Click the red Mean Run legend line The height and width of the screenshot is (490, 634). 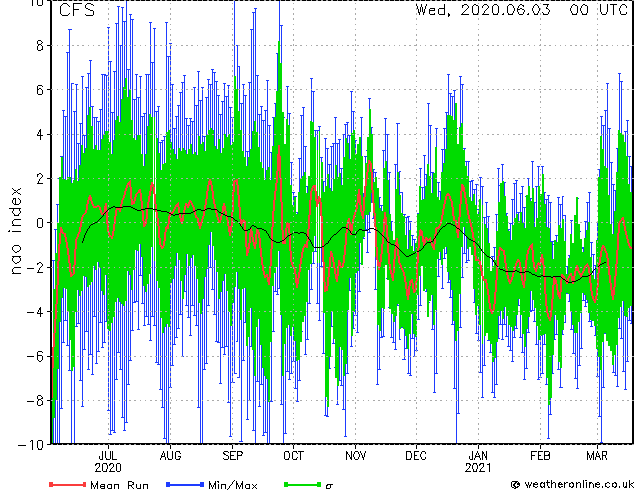tap(68, 484)
